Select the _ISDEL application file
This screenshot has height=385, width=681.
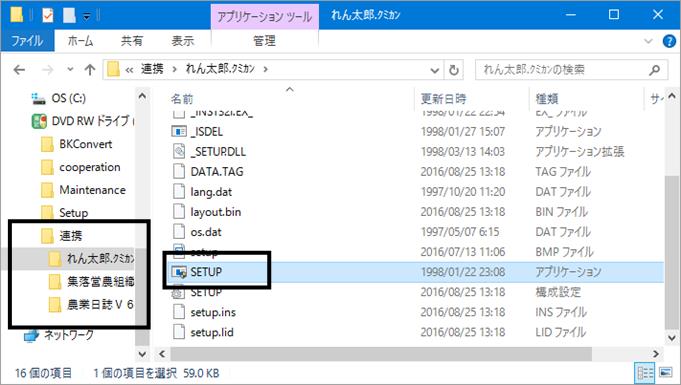click(207, 132)
